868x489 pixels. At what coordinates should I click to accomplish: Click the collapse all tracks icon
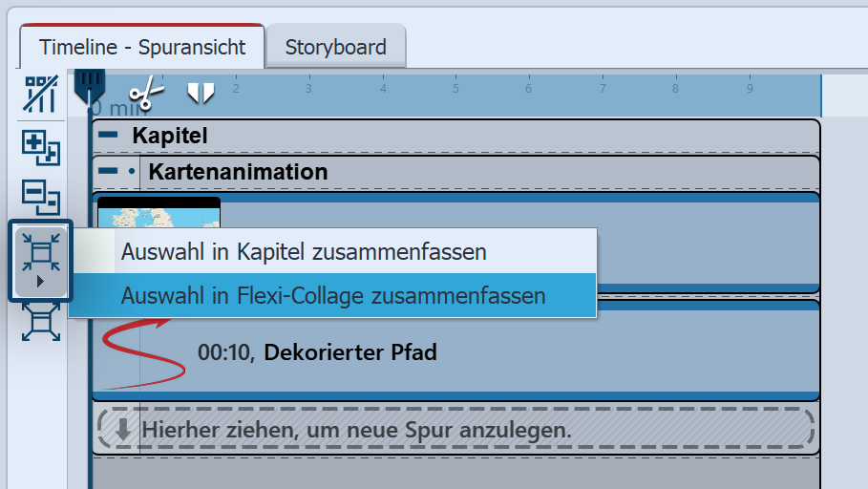click(x=41, y=196)
